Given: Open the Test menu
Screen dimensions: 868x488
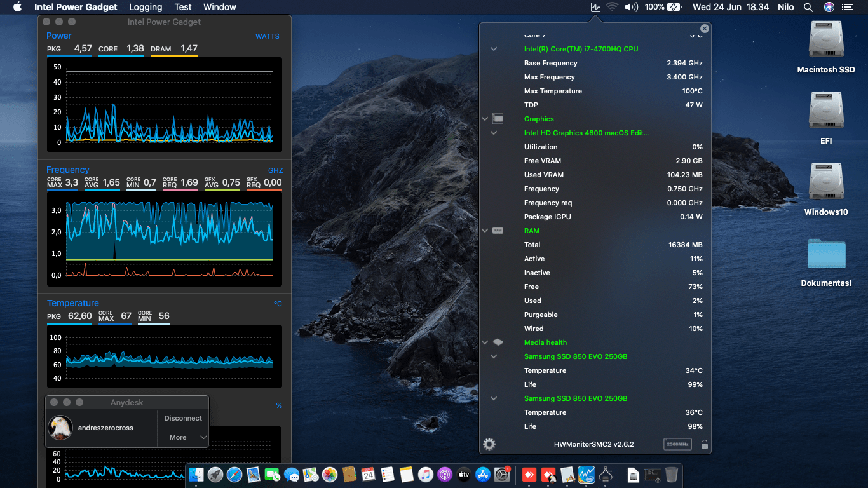Looking at the screenshot, I should 183,7.
